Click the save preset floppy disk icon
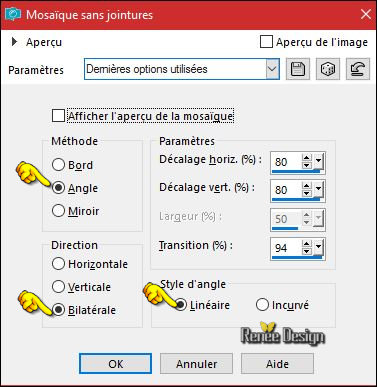This screenshot has width=377, height=387. (x=298, y=69)
